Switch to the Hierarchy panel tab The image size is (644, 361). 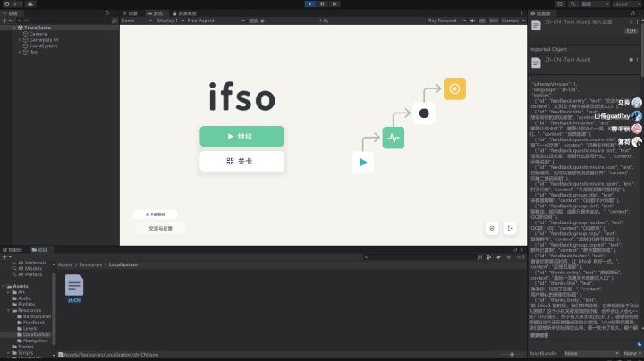[11, 13]
